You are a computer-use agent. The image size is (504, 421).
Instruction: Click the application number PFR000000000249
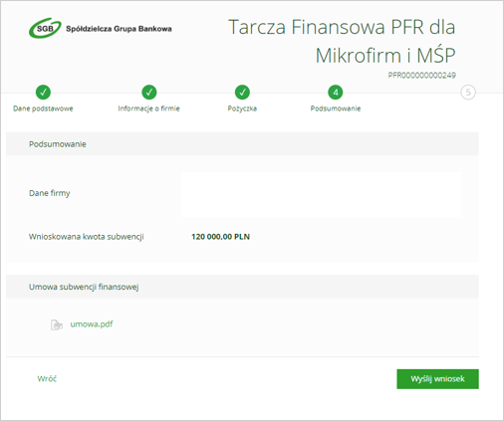422,76
